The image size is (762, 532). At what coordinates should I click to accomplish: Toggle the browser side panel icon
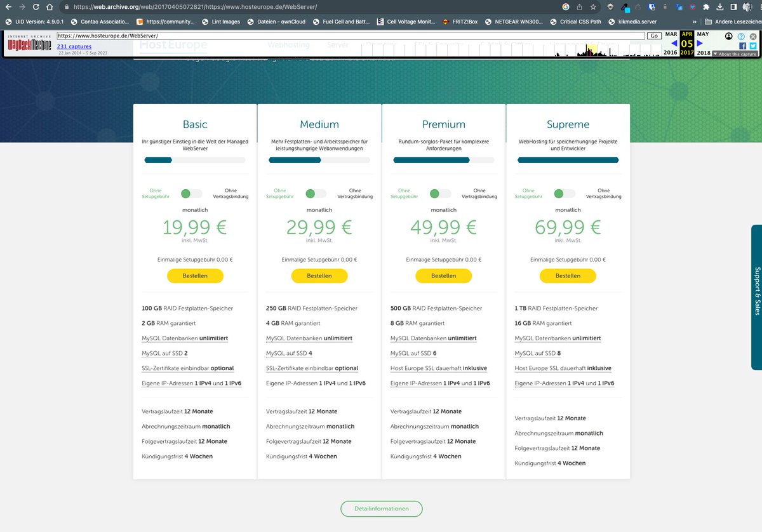733,7
